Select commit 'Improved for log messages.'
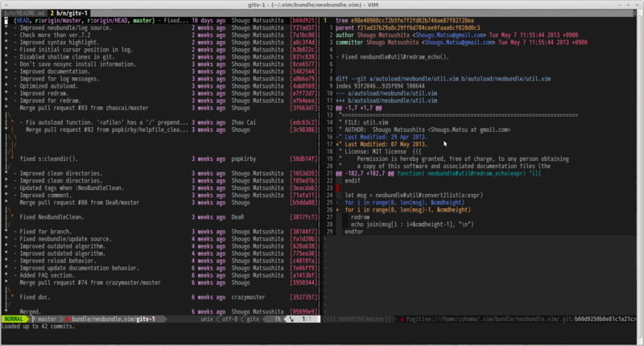This screenshot has height=346, width=644. coord(161,79)
